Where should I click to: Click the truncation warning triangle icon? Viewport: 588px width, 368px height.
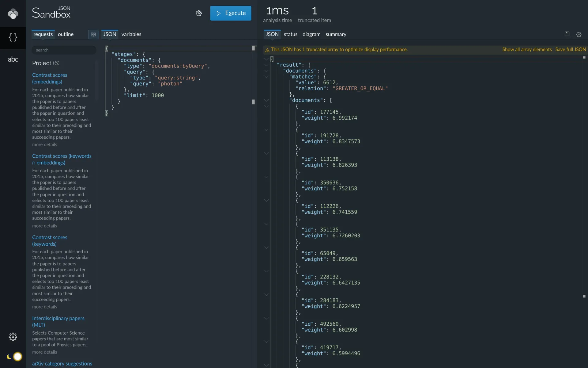click(267, 50)
